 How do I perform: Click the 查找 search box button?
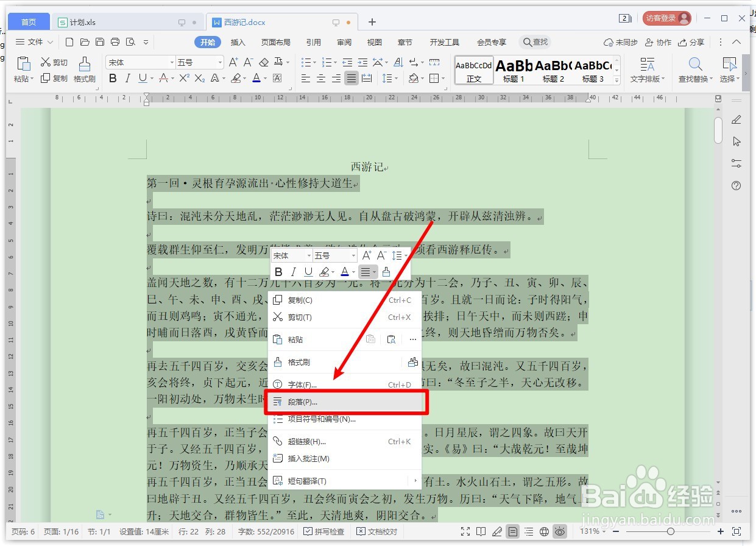535,42
